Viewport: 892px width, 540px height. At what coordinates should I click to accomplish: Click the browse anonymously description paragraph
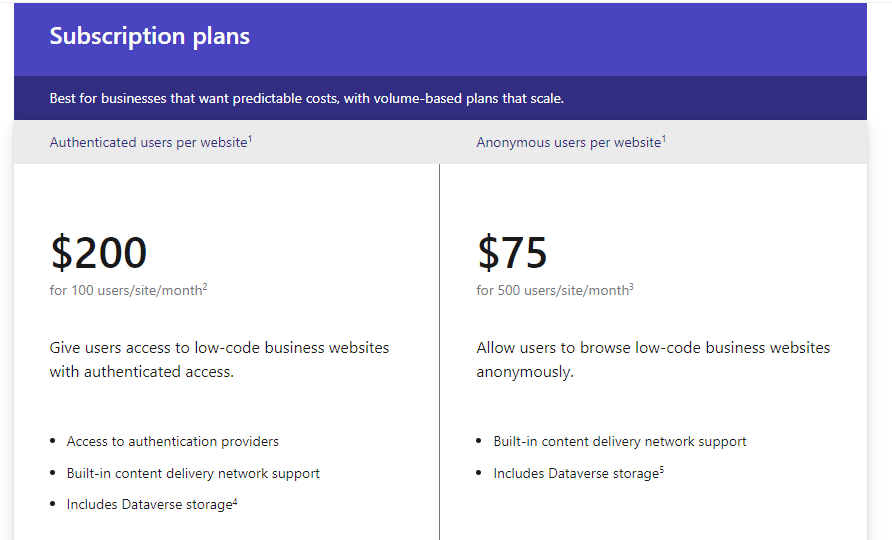tap(653, 360)
